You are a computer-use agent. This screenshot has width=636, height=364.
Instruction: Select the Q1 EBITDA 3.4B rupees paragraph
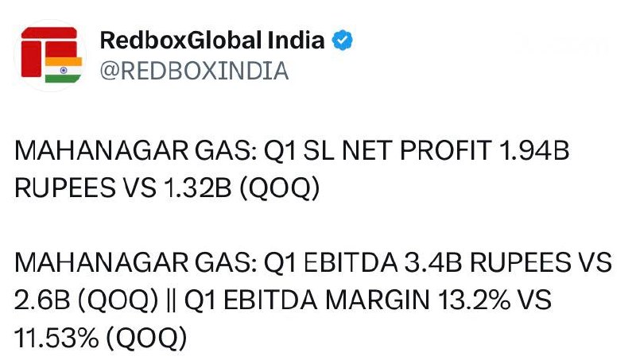[x=313, y=300]
